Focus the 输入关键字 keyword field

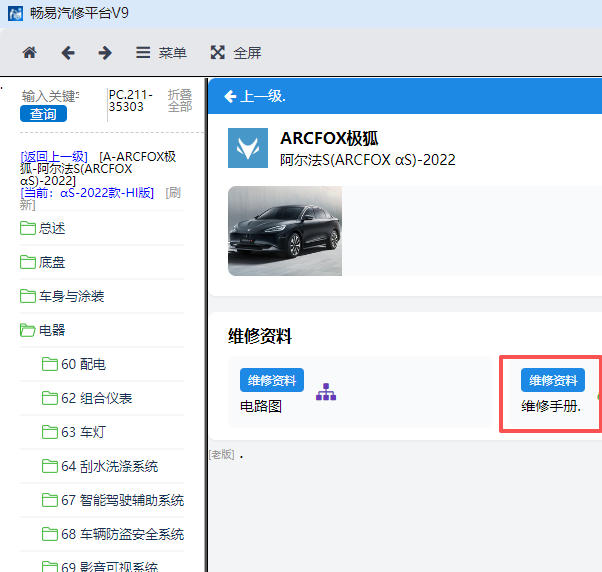point(50,96)
